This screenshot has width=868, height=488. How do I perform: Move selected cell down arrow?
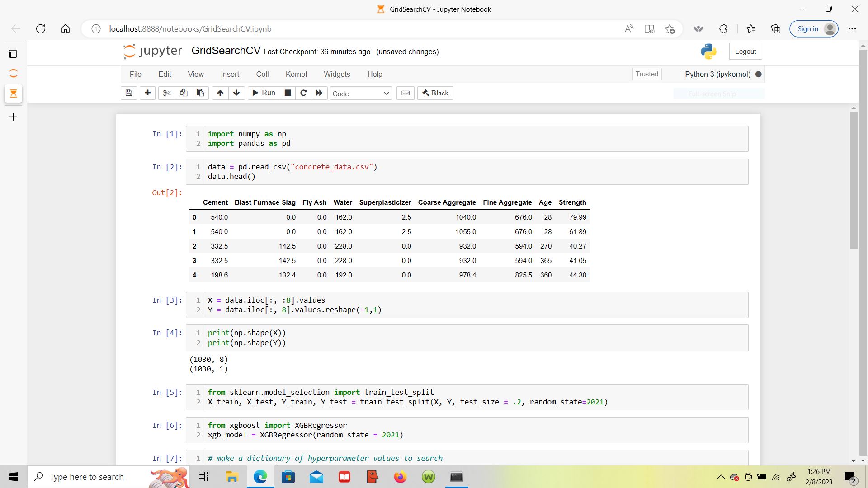(236, 93)
